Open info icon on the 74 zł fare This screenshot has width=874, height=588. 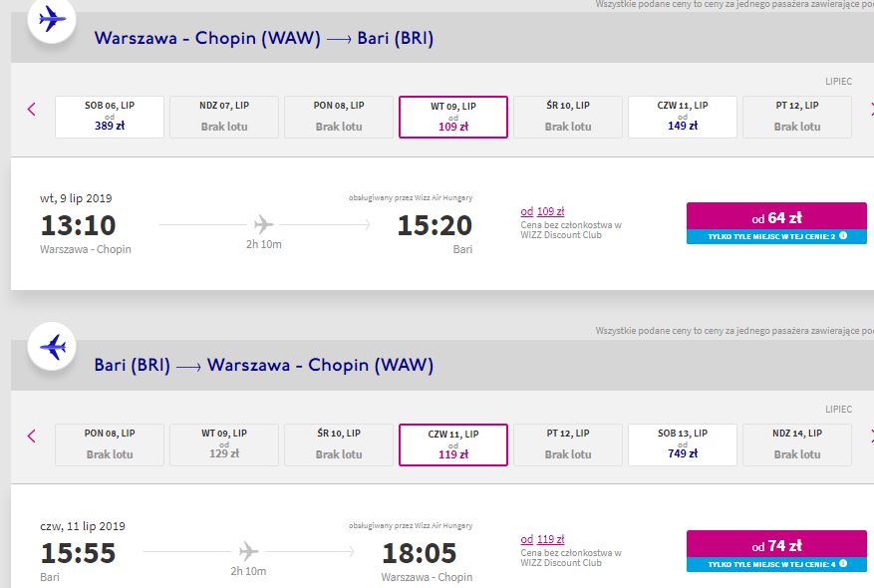pos(843,563)
